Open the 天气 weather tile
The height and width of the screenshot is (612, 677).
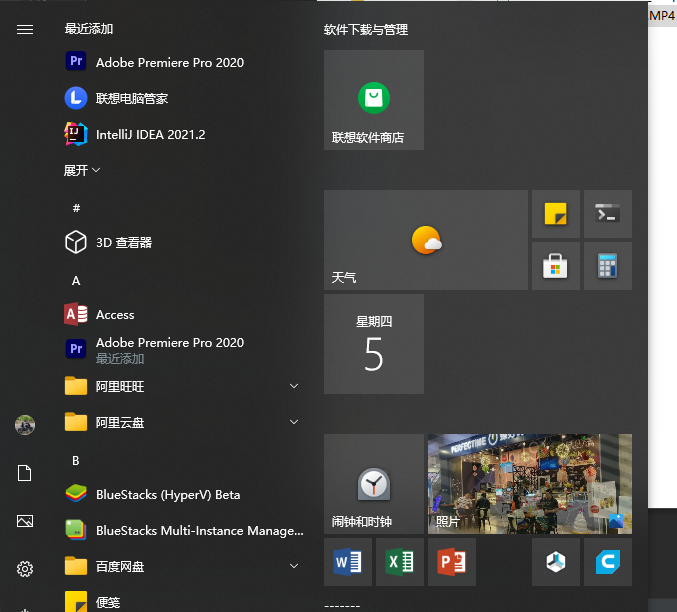click(x=426, y=240)
